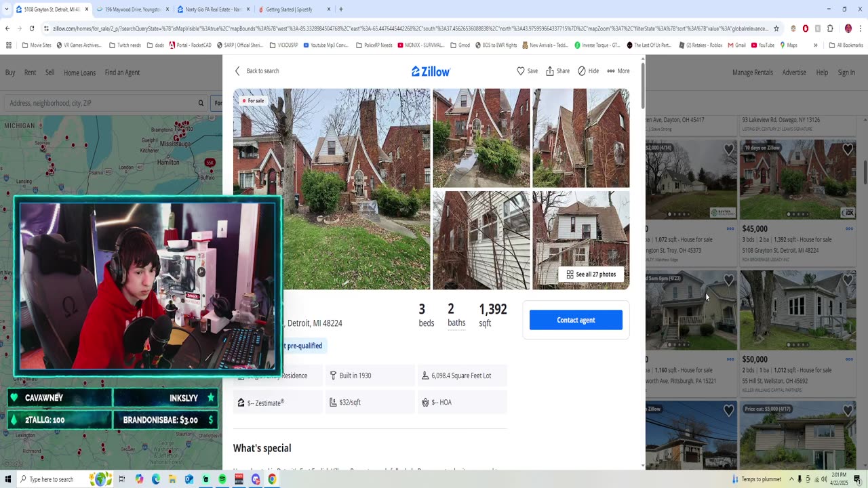Open Maps bookmark
868x488 pixels.
pos(788,45)
